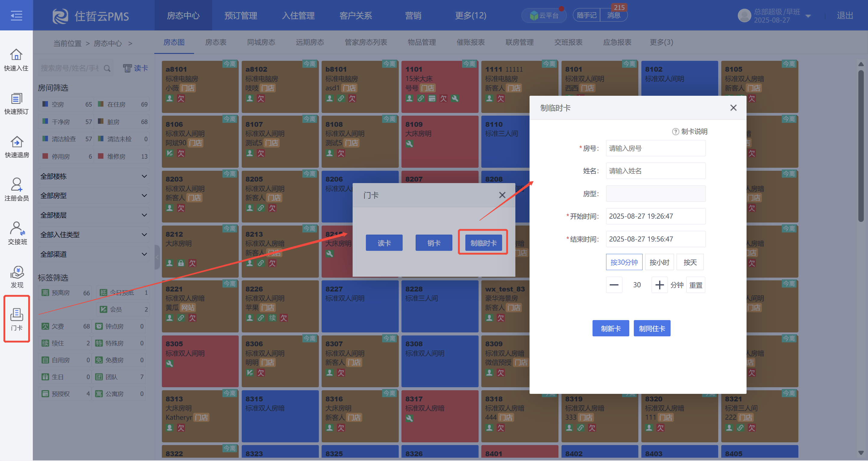868x461 pixels.
Task: Click 制卡说明 help question icon
Action: tap(675, 132)
